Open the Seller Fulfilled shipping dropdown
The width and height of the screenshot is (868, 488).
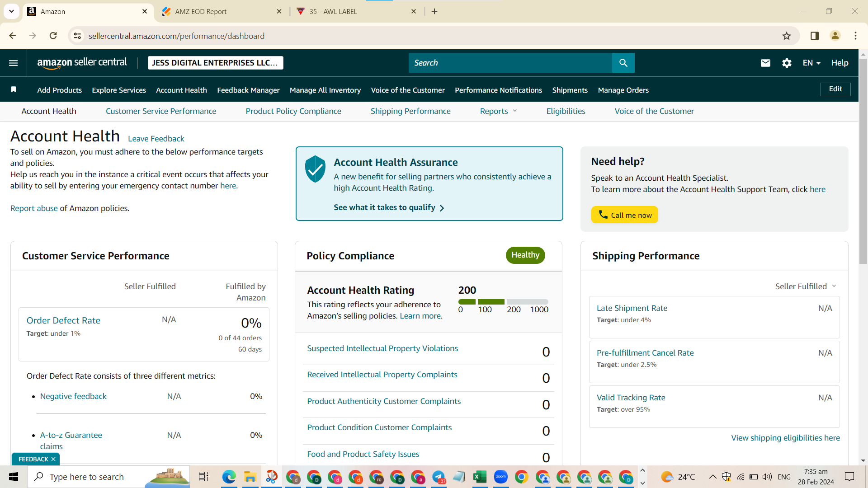(806, 286)
